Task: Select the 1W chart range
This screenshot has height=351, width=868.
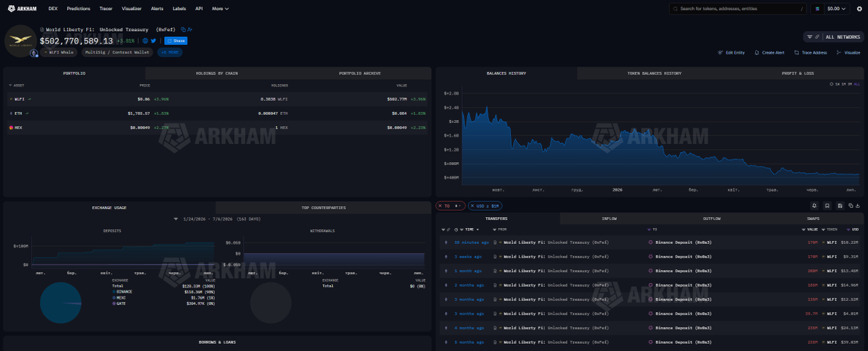Action: [837, 84]
